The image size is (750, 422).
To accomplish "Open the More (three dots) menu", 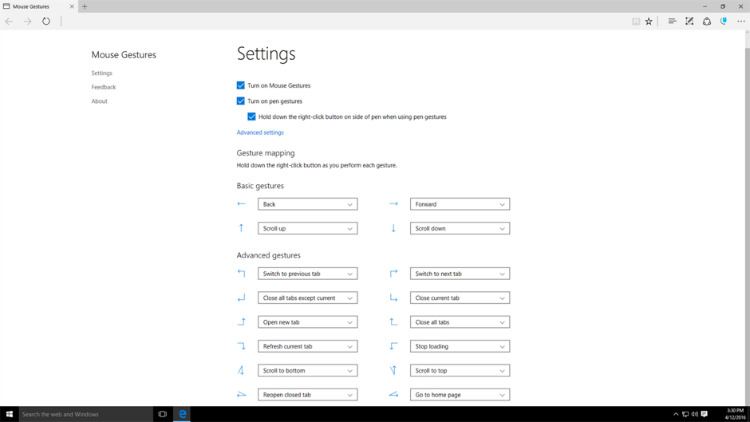I will coord(741,21).
